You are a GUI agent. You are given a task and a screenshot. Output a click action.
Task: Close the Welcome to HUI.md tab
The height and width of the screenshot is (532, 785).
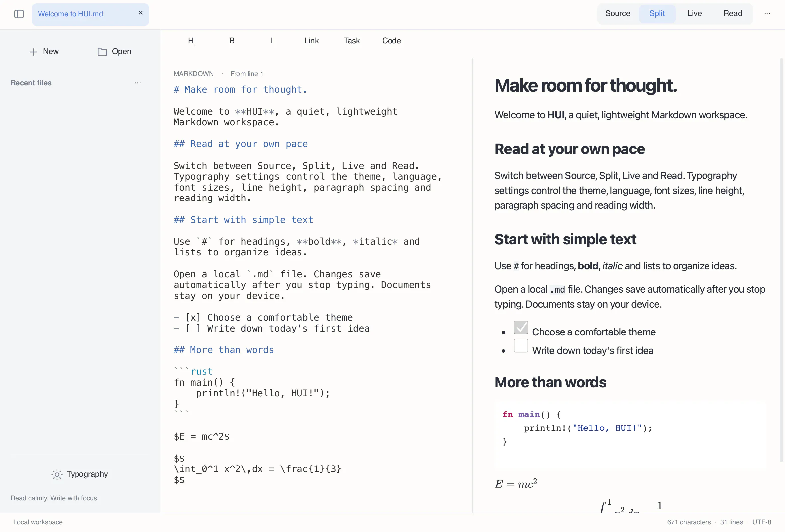pos(141,13)
